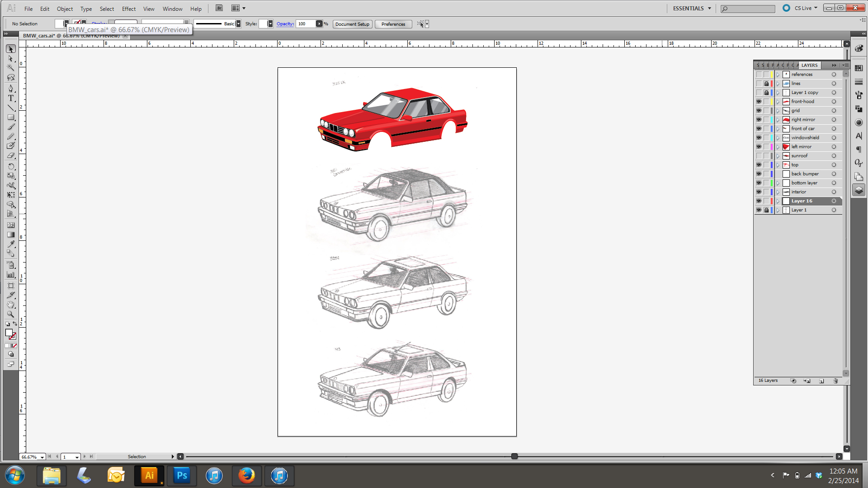868x488 pixels.
Task: Click the Opacity value field
Action: [x=306, y=24]
